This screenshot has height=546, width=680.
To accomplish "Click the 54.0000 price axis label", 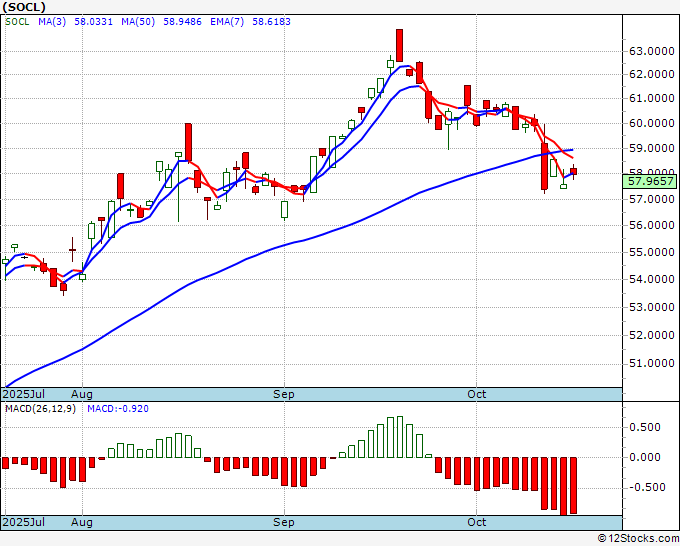I will click(651, 279).
